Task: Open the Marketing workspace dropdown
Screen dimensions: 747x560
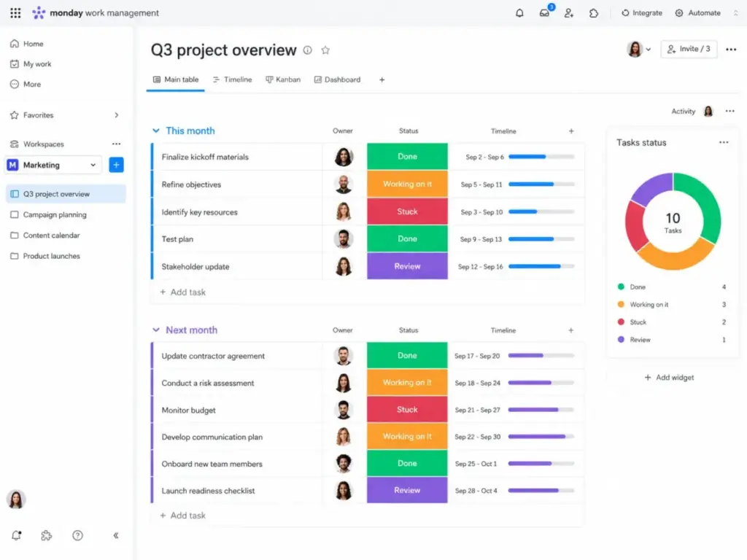Action: tap(53, 165)
